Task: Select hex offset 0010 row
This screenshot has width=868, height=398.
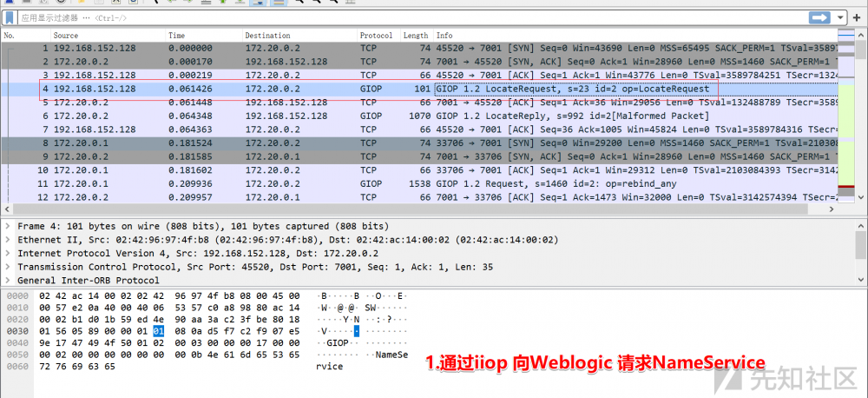Action: [x=17, y=308]
